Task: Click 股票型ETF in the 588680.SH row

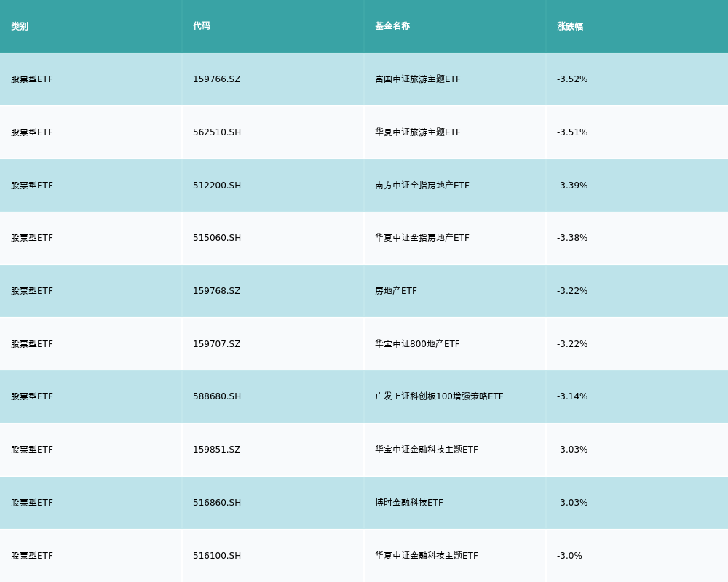Action: [32, 396]
